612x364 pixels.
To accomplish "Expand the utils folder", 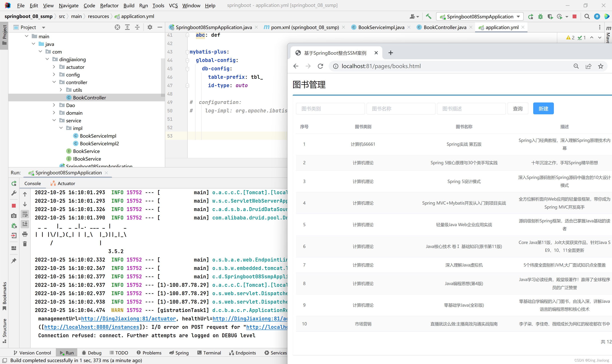I will 61,90.
